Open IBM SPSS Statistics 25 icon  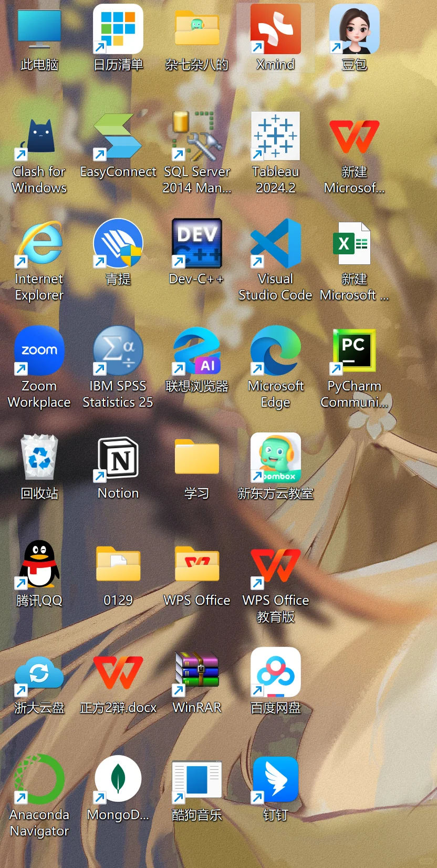coord(118,350)
